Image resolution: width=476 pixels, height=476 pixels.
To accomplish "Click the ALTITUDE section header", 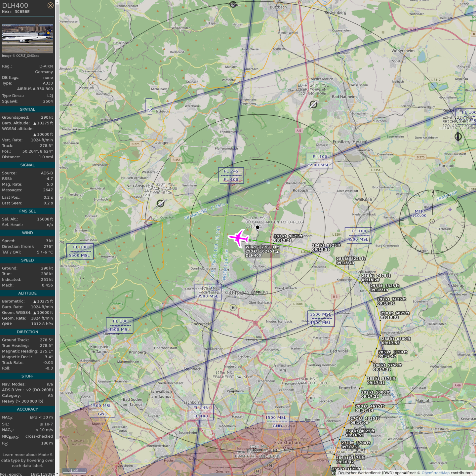I will 27,293.
